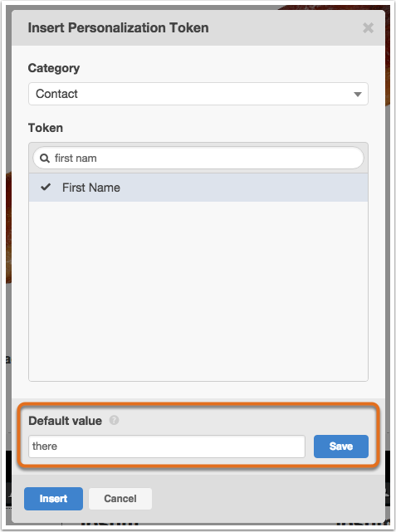Click the Insert Personalization Token title
The height and width of the screenshot is (532, 396).
click(118, 28)
